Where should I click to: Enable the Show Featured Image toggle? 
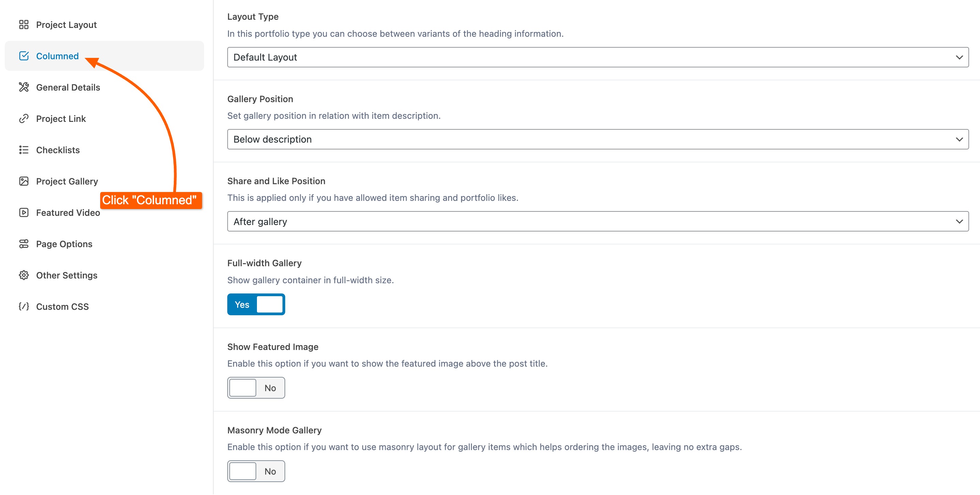point(256,388)
